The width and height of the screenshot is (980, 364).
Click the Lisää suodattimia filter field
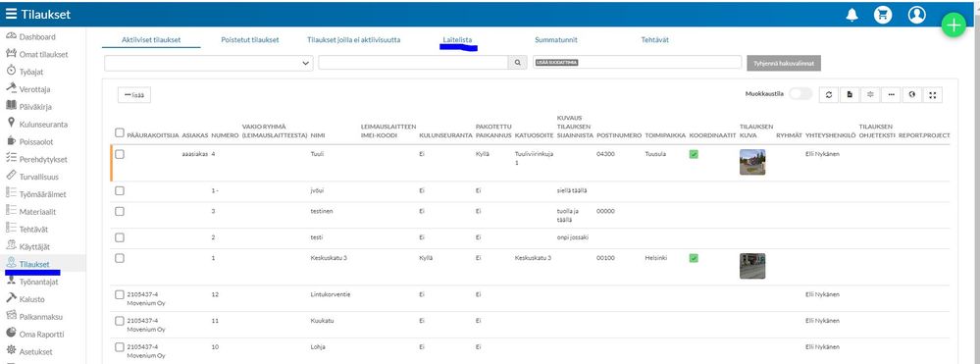tap(637, 63)
